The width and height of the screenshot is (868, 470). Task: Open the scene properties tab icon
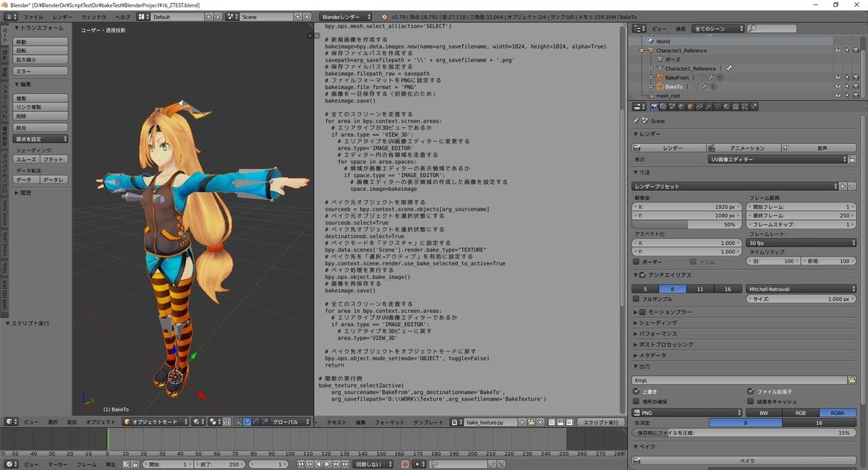point(672,106)
